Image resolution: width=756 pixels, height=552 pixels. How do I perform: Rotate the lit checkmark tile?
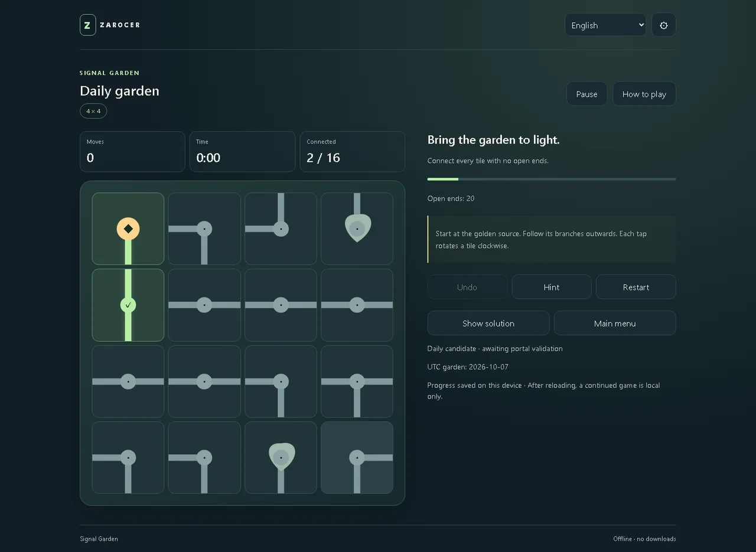(128, 305)
